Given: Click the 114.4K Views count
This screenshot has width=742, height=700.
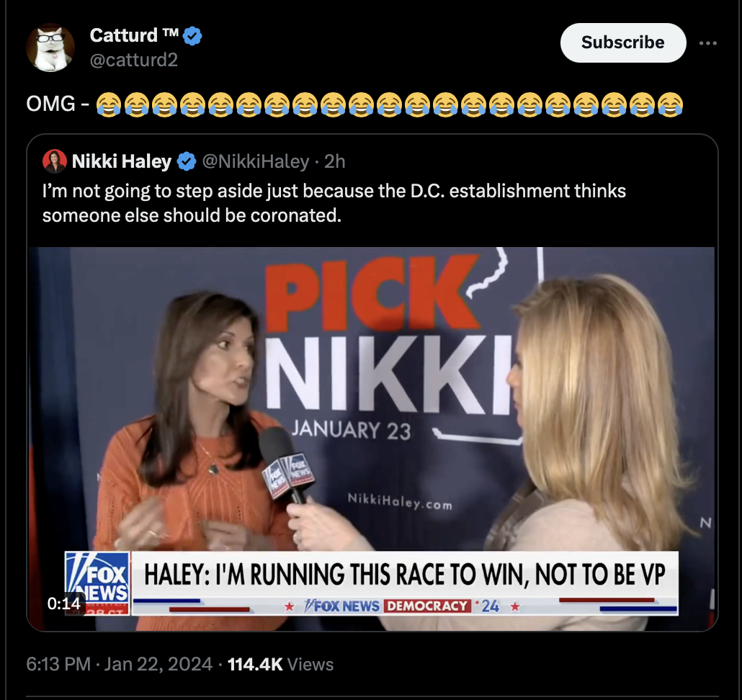Looking at the screenshot, I should click(x=280, y=664).
